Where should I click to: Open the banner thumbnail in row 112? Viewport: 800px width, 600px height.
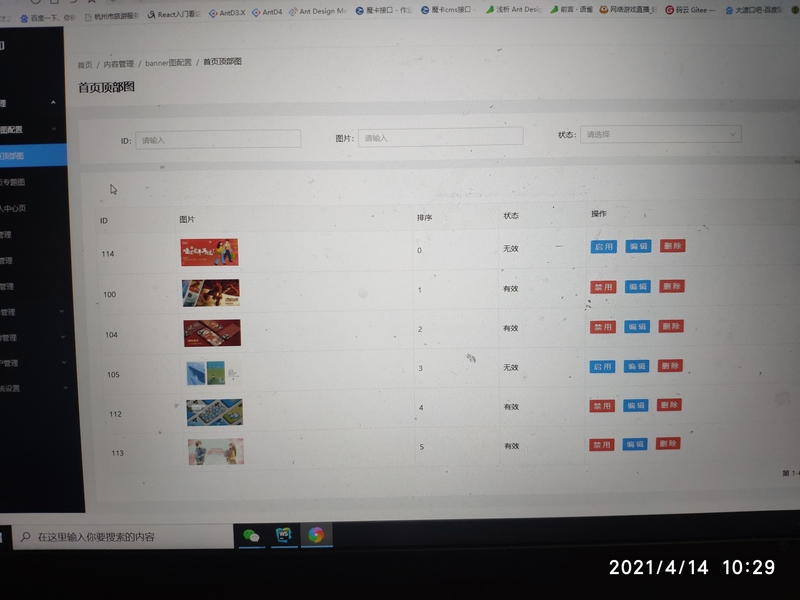coord(215,412)
